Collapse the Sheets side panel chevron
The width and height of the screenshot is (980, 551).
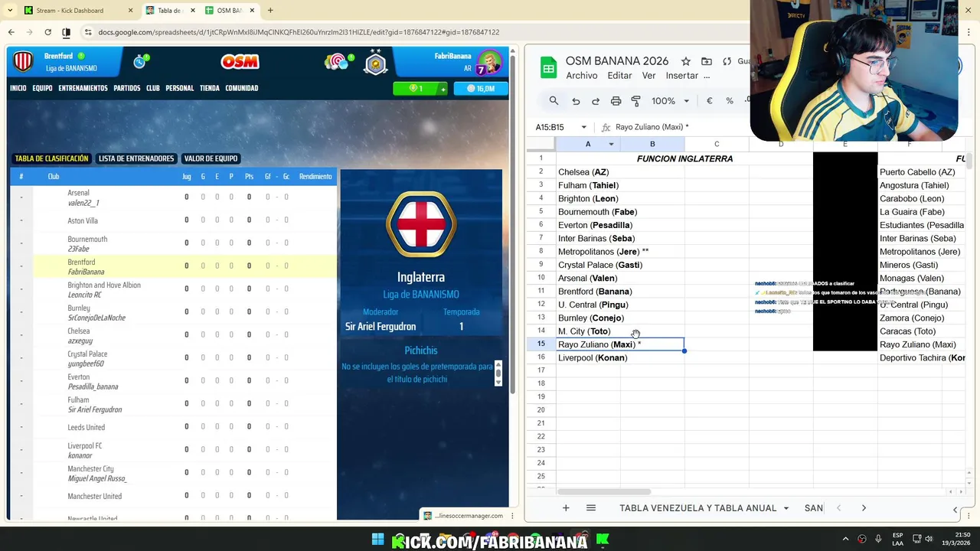(955, 509)
